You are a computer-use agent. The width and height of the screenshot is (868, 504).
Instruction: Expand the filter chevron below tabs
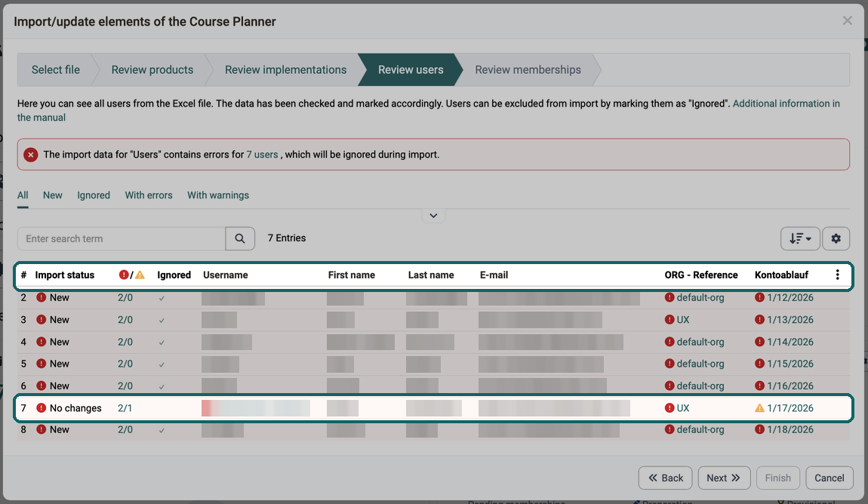433,216
